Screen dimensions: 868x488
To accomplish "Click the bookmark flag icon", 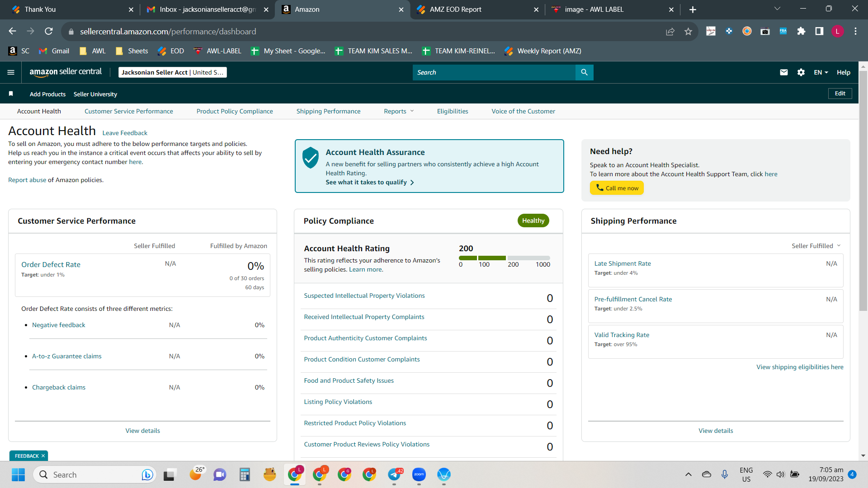I will coord(11,94).
